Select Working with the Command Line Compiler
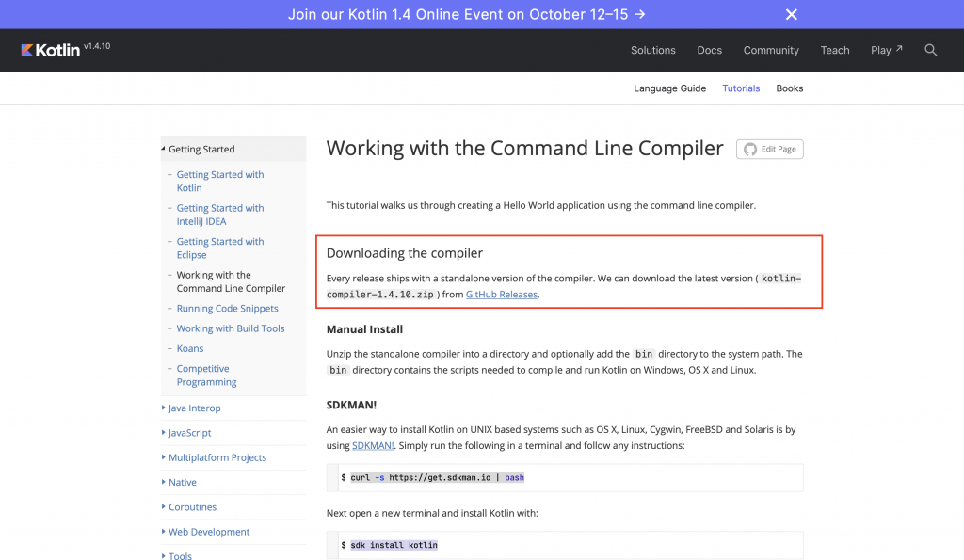The image size is (964, 560). point(231,281)
